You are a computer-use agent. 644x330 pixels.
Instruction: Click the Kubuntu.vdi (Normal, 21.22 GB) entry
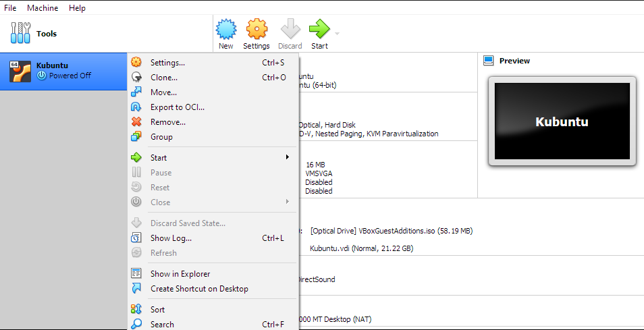(x=361, y=248)
